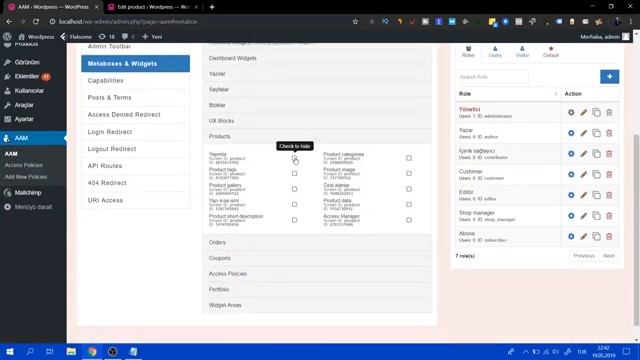
Task: Open settings gear for Yönetici role
Action: (571, 112)
